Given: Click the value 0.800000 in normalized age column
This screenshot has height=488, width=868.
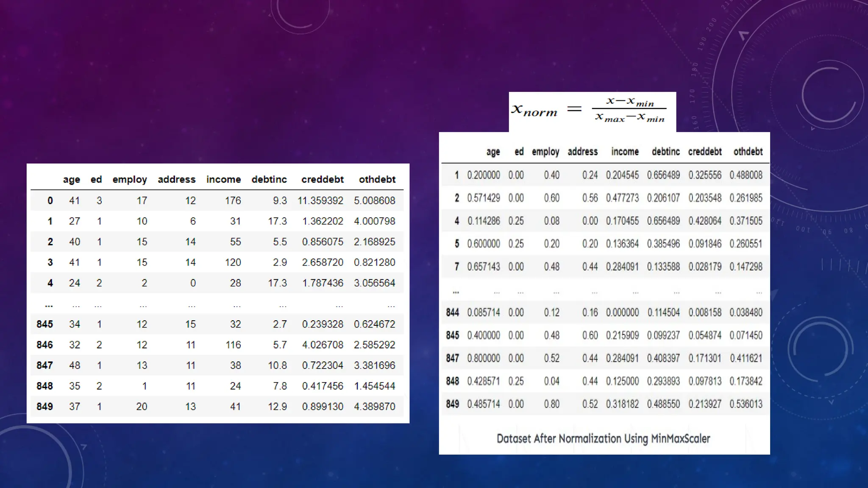Looking at the screenshot, I should click(483, 358).
